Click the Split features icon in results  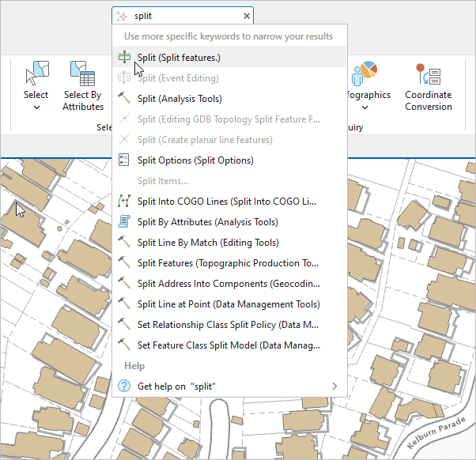point(124,58)
